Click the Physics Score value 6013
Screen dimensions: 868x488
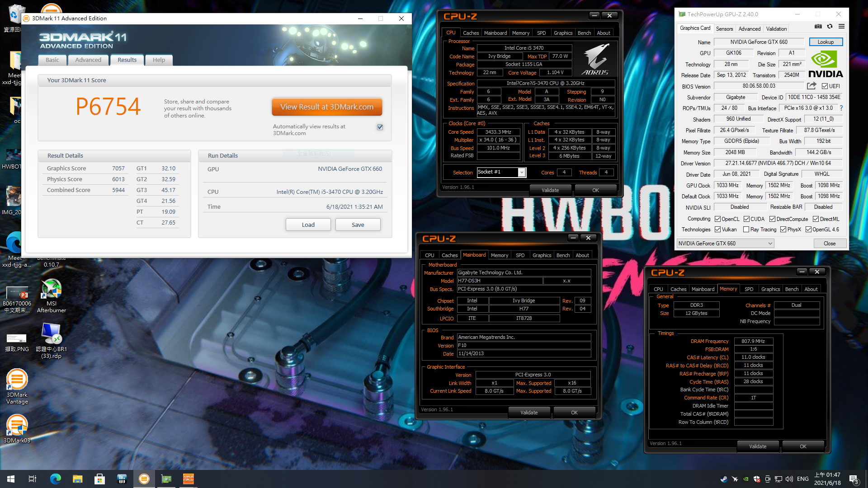[x=118, y=179]
